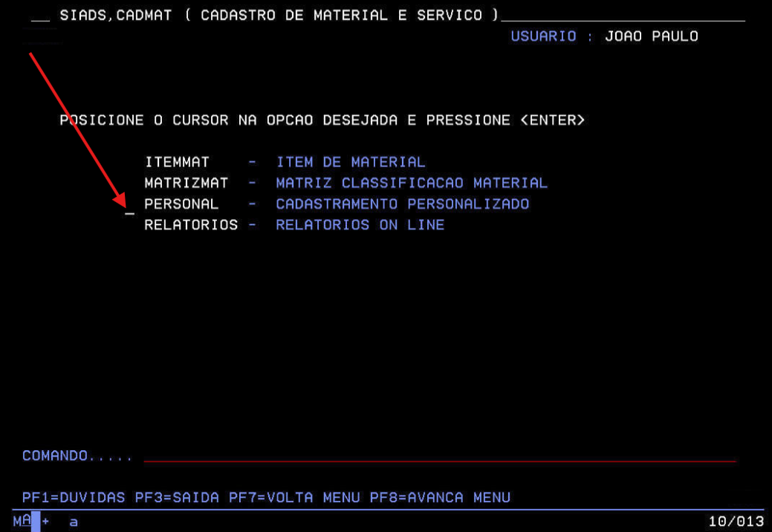Select CADASTRAMENTO PERSONALIZADO description
Viewport: 772px width, 532px height.
point(402,204)
